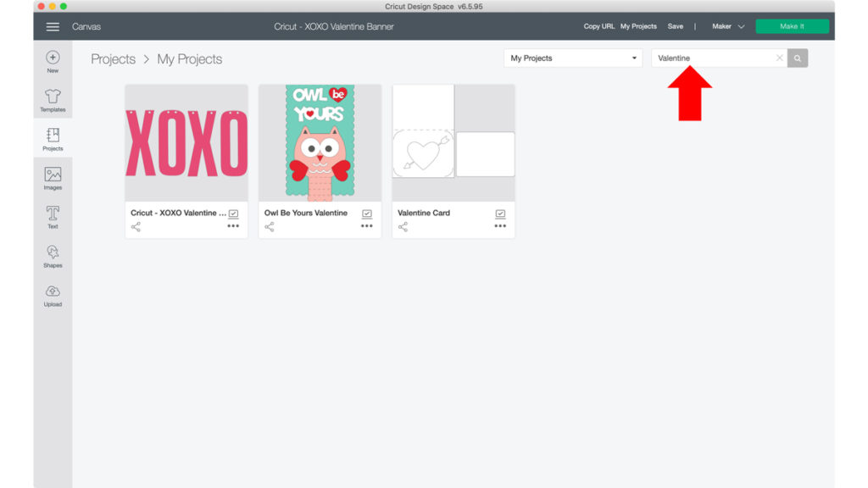Click the green Make It button

pyautogui.click(x=793, y=26)
